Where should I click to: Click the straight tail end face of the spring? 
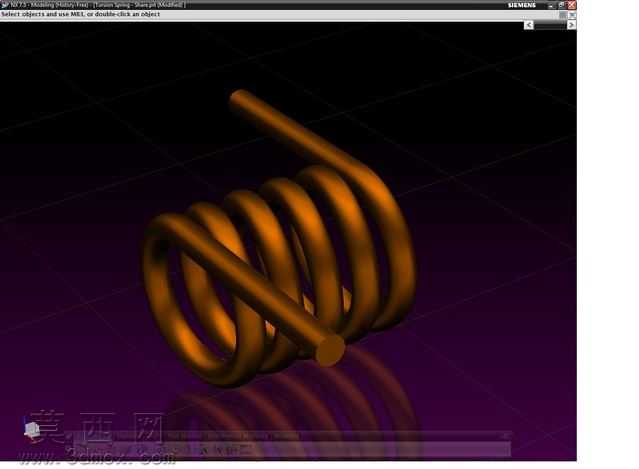pos(330,350)
